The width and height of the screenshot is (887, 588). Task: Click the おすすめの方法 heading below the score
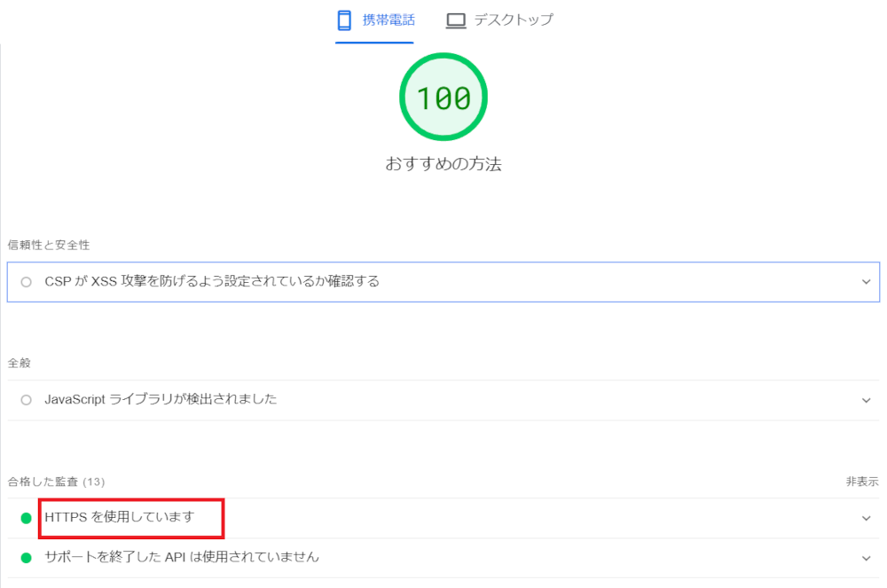point(443,164)
